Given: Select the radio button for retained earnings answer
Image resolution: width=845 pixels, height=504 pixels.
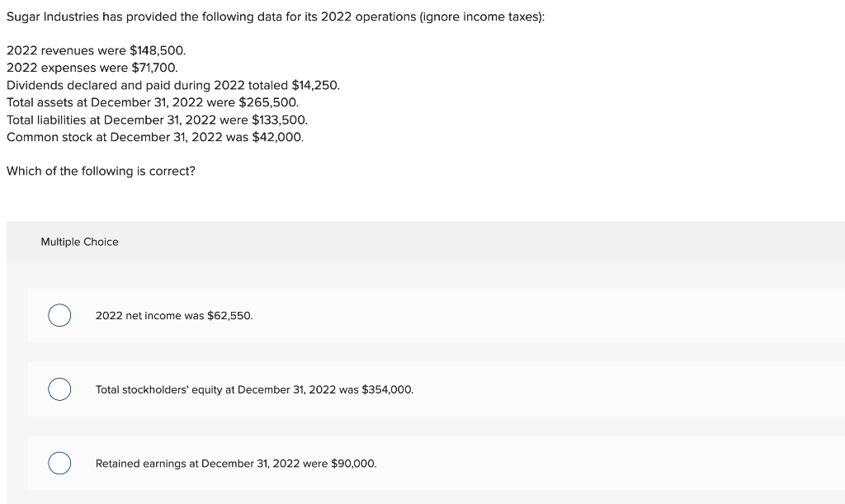Looking at the screenshot, I should (59, 464).
